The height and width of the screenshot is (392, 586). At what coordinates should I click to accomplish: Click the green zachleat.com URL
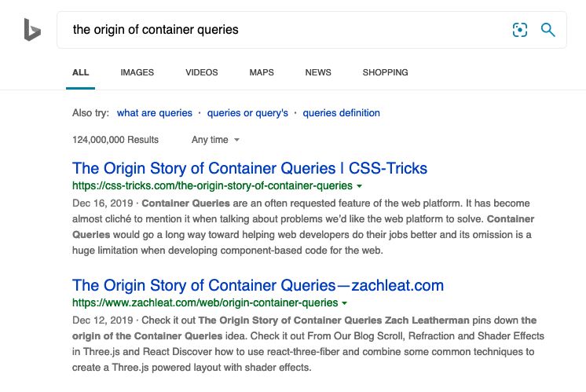[205, 302]
